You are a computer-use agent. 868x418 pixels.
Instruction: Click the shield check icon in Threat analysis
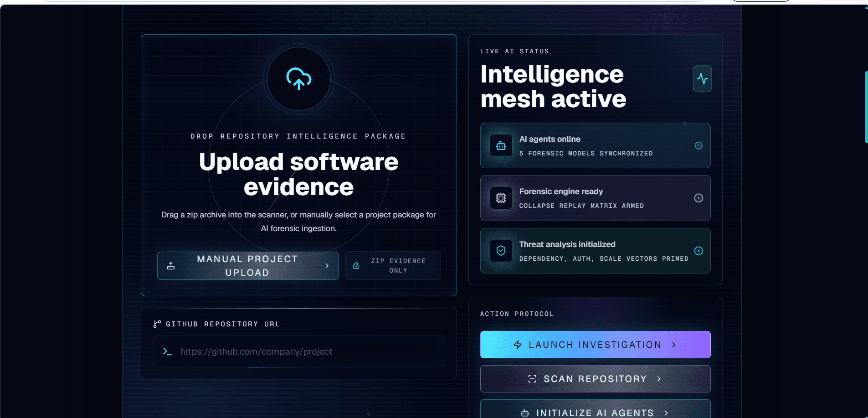coord(501,251)
